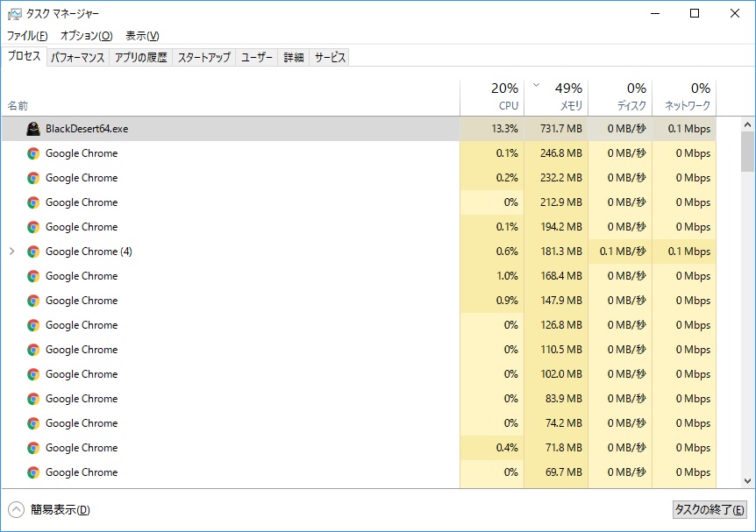Click the 181.3 MB memory cell
Viewport: 756px width, 532px height.
pos(556,252)
